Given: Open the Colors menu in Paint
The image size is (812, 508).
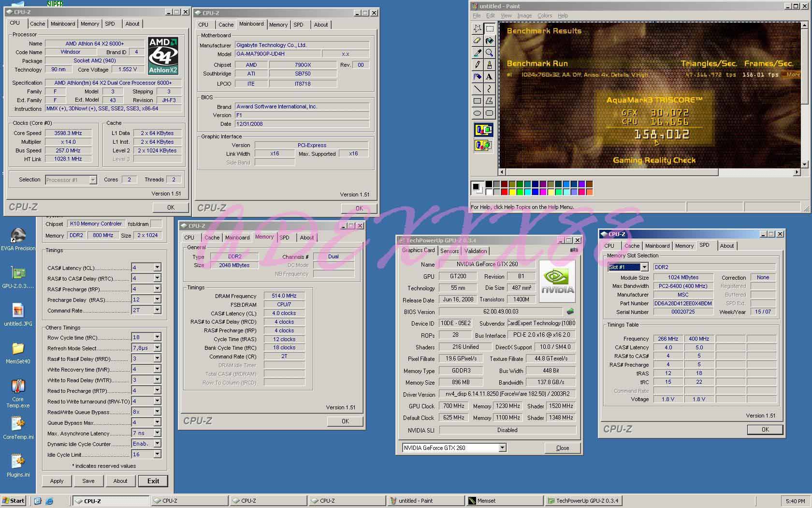Looking at the screenshot, I should (x=545, y=15).
